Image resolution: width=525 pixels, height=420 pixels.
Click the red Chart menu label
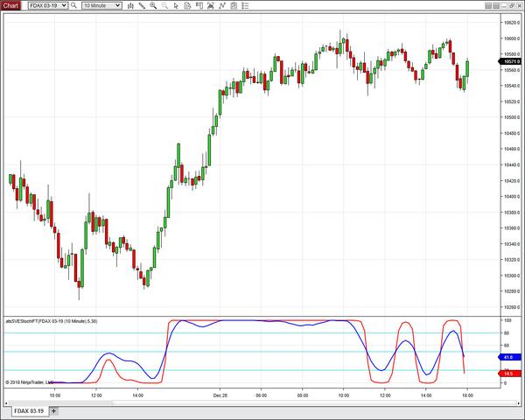point(10,5)
